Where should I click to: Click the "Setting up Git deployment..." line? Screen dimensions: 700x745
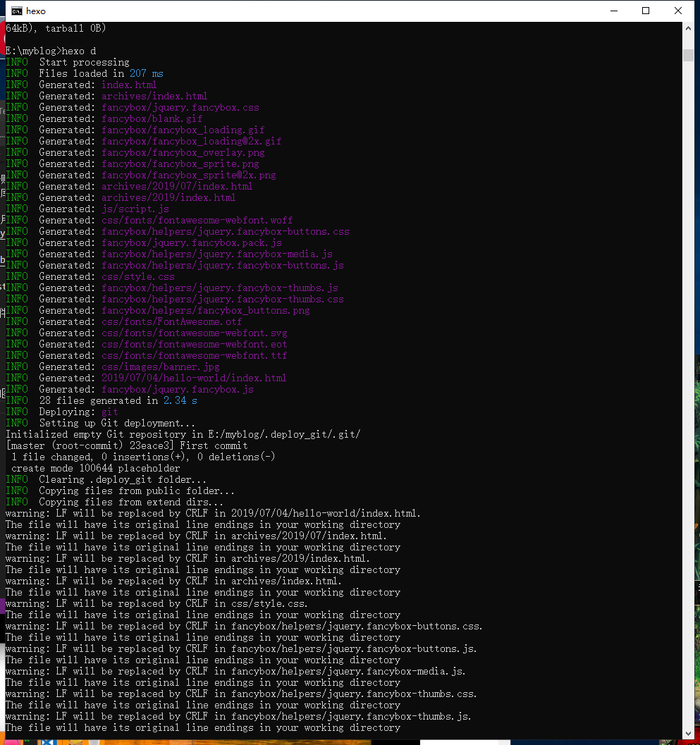(x=117, y=423)
